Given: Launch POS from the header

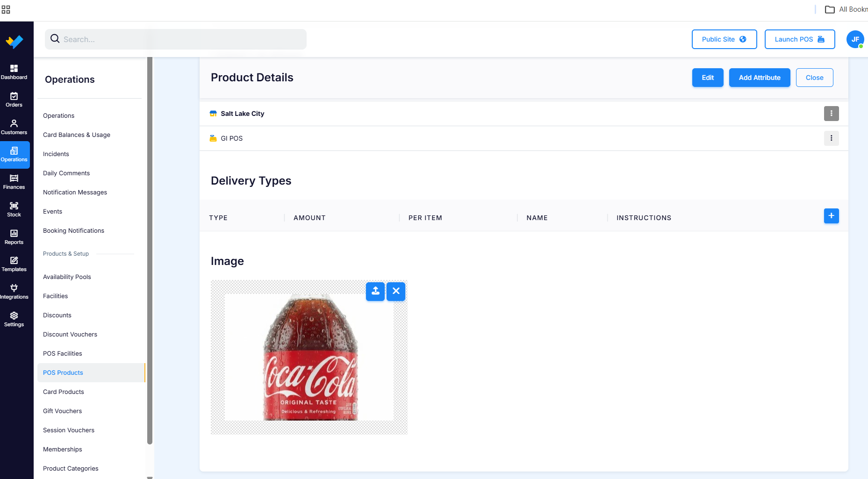Looking at the screenshot, I should click(799, 39).
